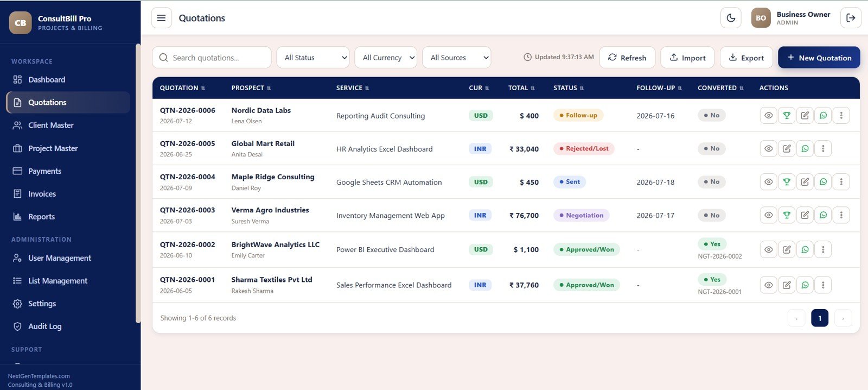
Task: Send QTN-2026-0006 via WhatsApp icon
Action: pyautogui.click(x=823, y=115)
